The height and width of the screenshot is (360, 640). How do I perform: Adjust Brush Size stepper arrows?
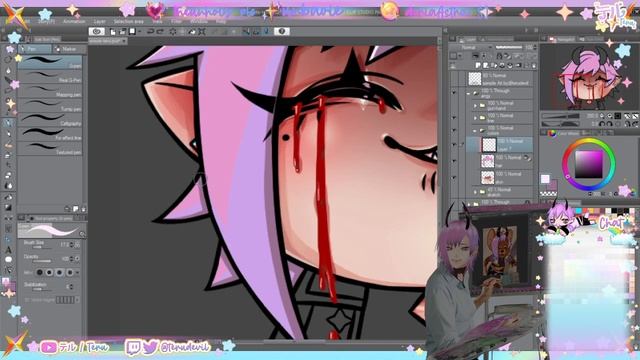pos(72,245)
